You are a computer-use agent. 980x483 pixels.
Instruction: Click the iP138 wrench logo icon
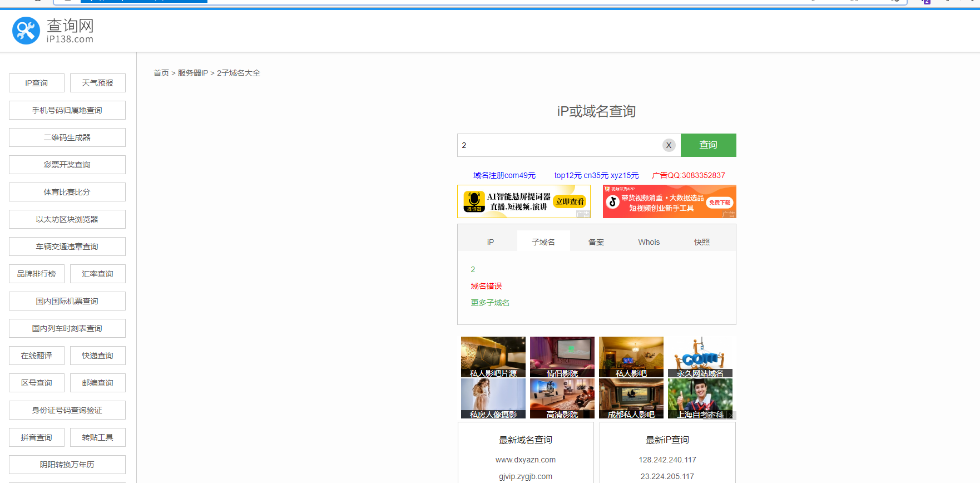click(x=26, y=31)
